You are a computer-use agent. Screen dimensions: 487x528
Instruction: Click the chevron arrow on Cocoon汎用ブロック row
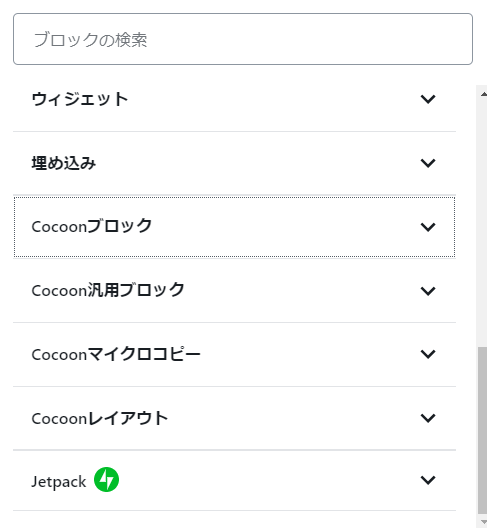pyautogui.click(x=428, y=291)
